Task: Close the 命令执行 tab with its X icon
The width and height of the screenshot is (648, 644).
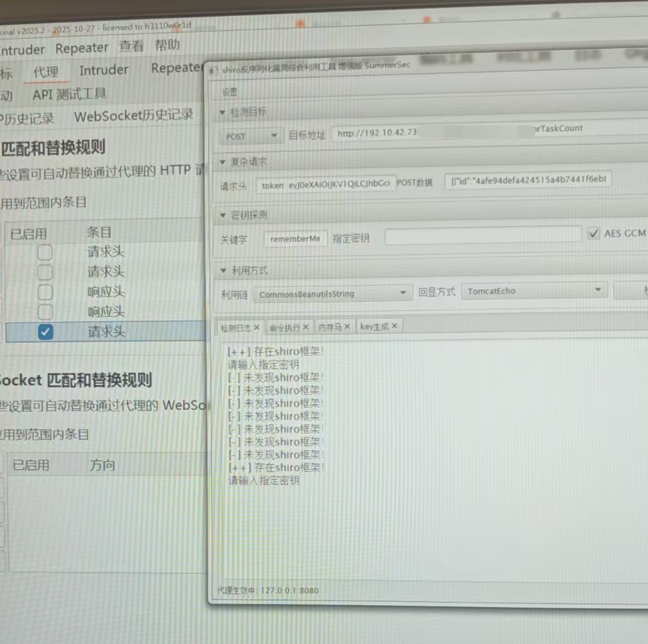Action: [306, 327]
